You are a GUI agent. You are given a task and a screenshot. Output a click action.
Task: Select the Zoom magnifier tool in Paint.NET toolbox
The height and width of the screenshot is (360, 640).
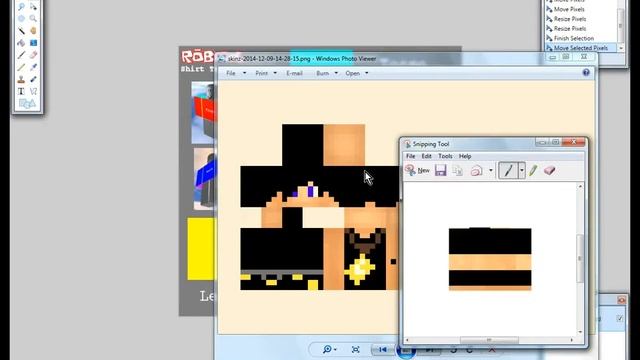point(33,18)
